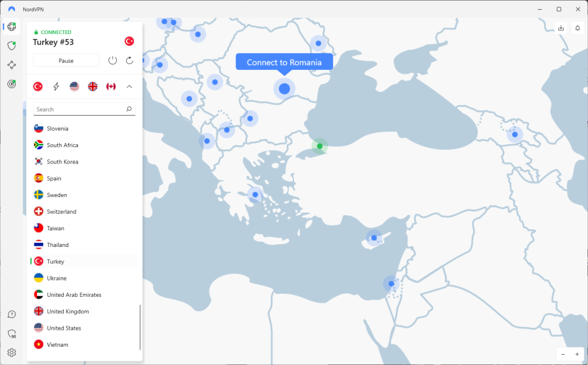588x365 pixels.
Task: Select South Korea in country list
Action: 85,162
